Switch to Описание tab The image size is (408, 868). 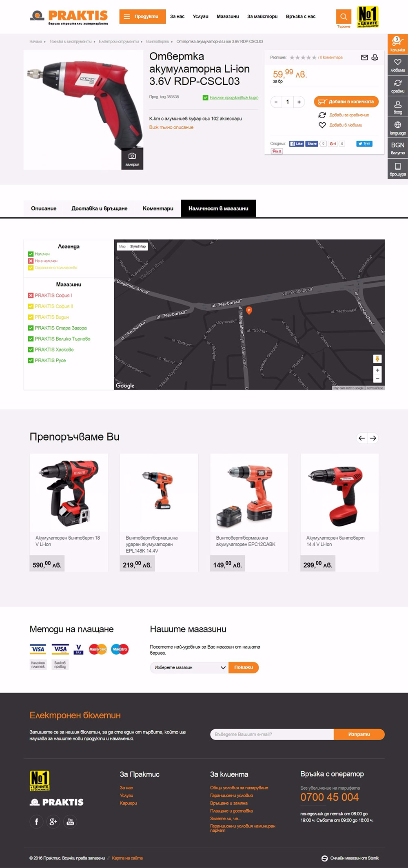coord(44,208)
